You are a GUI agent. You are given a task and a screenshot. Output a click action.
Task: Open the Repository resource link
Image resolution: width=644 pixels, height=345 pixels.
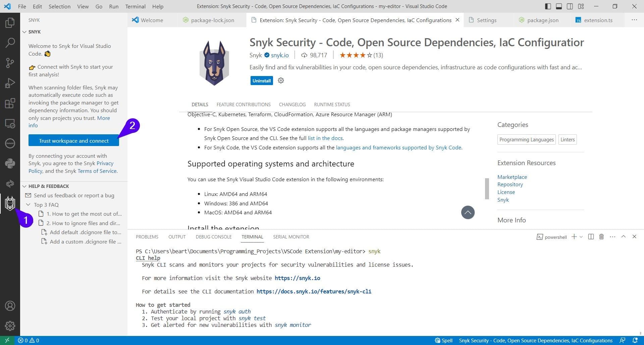tap(510, 185)
